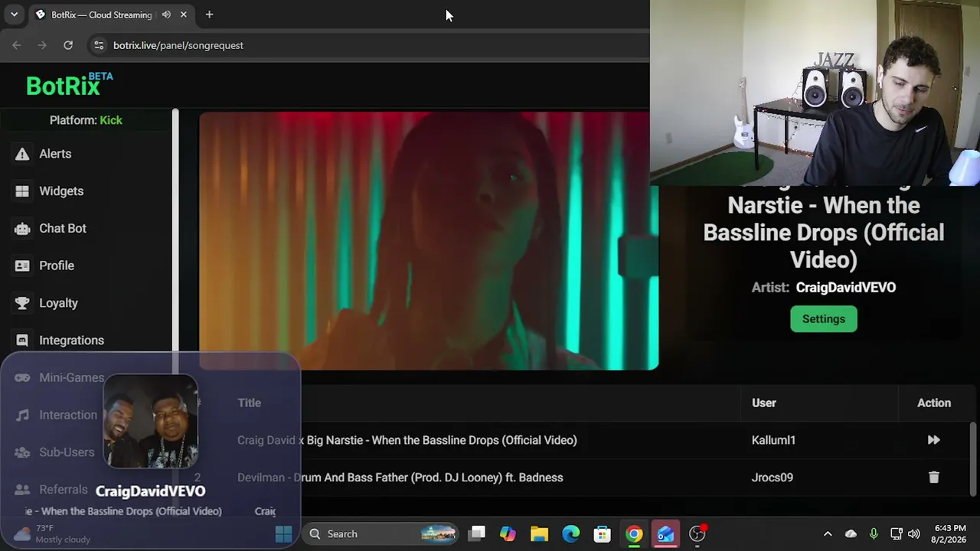Open File Explorer from the taskbar
980x551 pixels.
tap(539, 533)
